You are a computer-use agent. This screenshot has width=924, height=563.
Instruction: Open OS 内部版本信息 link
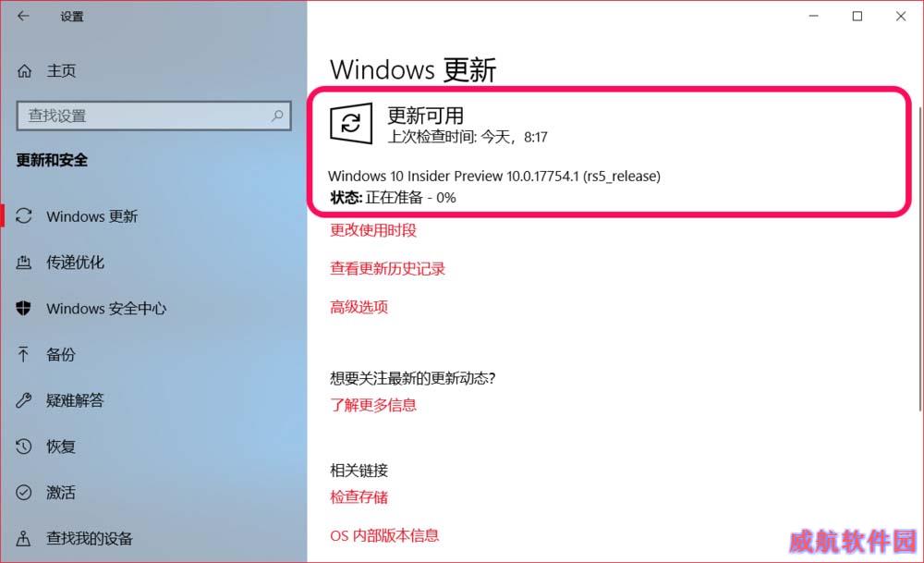tap(384, 535)
